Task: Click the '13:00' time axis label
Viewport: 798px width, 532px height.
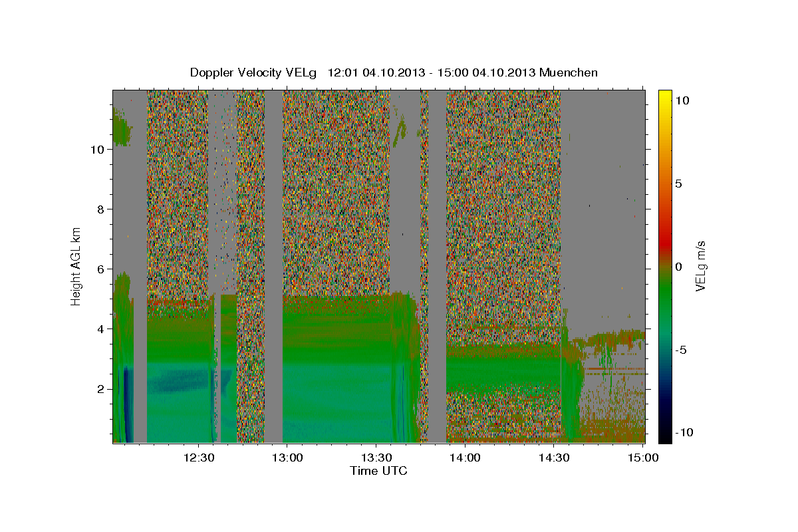Action: [x=287, y=458]
